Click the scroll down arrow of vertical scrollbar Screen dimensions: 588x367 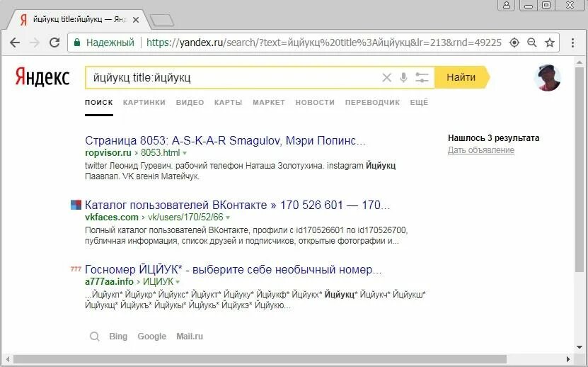pyautogui.click(x=580, y=347)
